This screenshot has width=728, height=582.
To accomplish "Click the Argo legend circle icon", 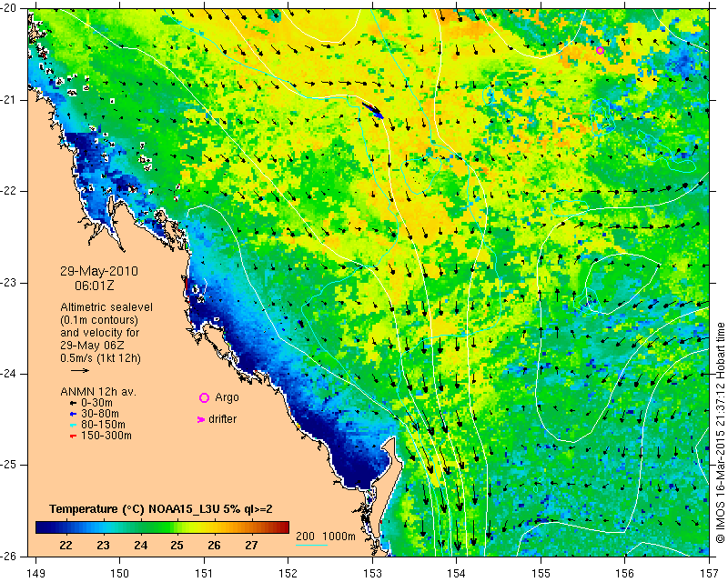I will tap(204, 397).
